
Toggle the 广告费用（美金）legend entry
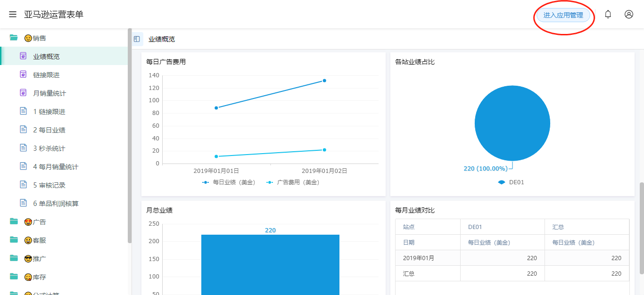pyautogui.click(x=293, y=182)
